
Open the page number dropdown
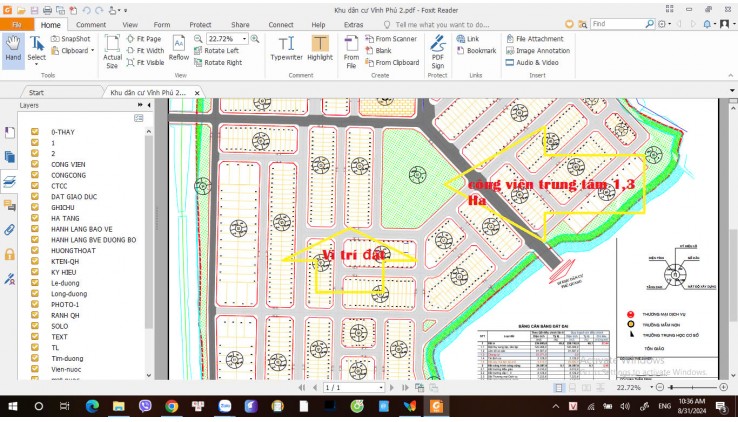381,388
